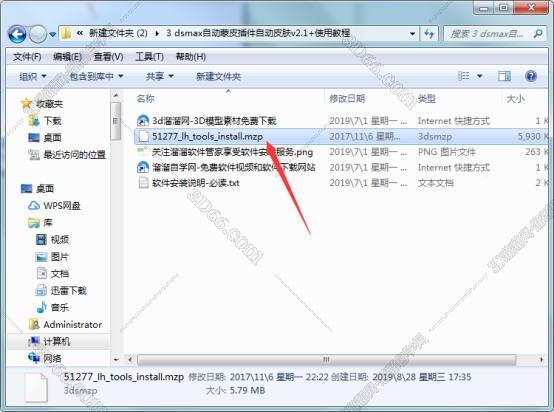Open the address bar history dropdown
554x412 pixels.
click(x=412, y=34)
